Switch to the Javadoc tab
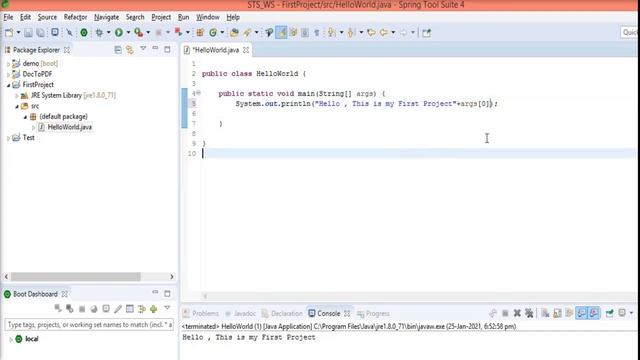The width and height of the screenshot is (640, 360). (240, 313)
